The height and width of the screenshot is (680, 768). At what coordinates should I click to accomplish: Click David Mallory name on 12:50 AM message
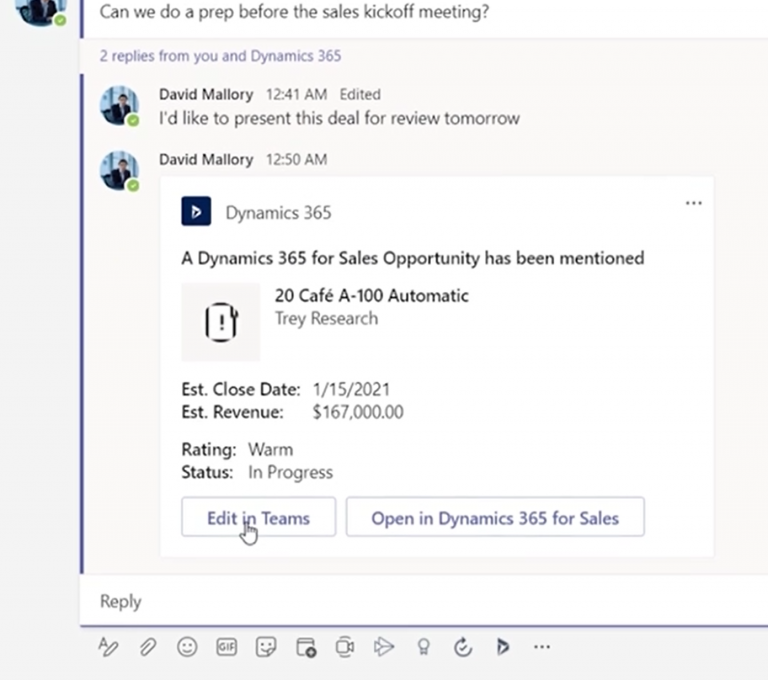206,159
